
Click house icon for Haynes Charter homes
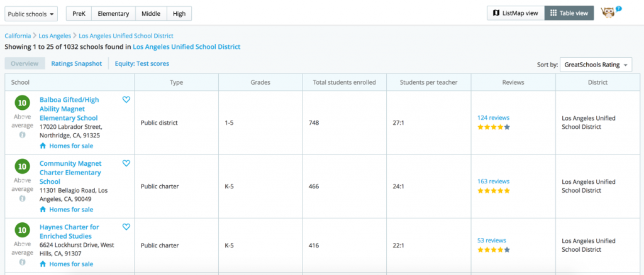pos(43,264)
